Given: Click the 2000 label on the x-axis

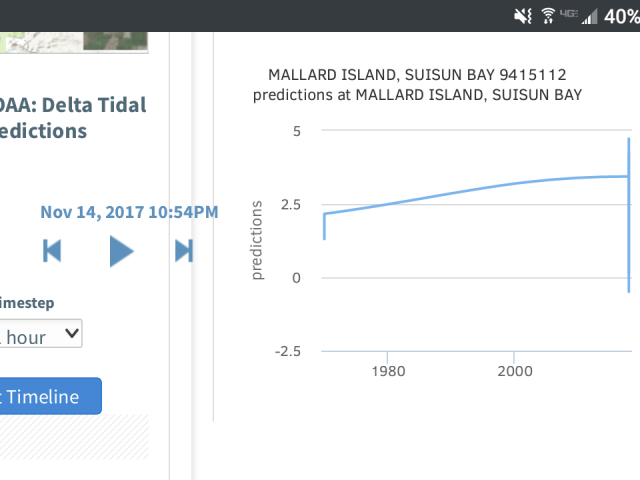Looking at the screenshot, I should (514, 370).
